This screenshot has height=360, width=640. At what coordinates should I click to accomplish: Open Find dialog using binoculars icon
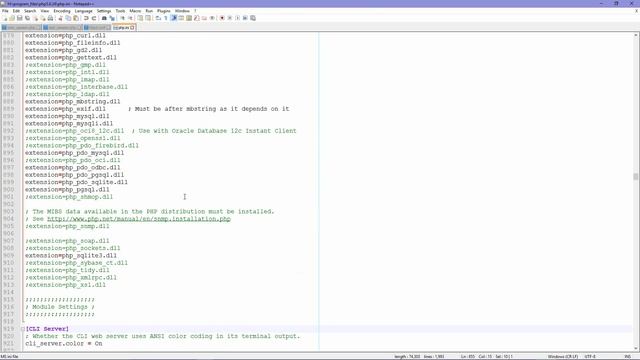(x=104, y=18)
